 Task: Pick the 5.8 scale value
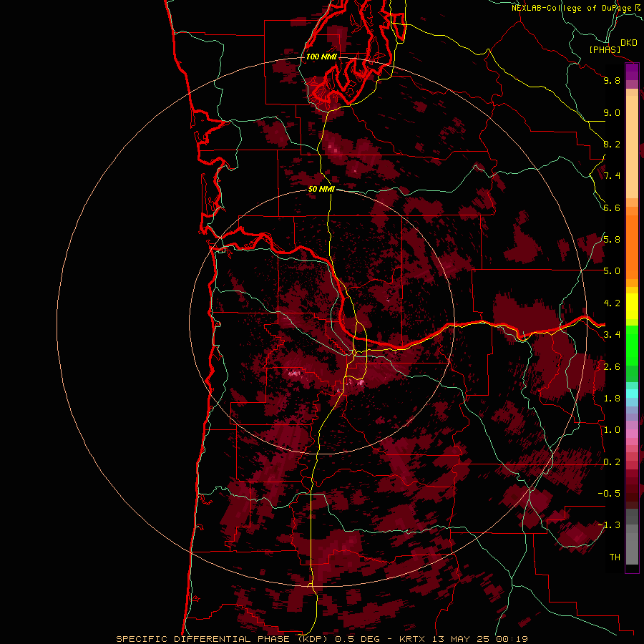coord(612,240)
